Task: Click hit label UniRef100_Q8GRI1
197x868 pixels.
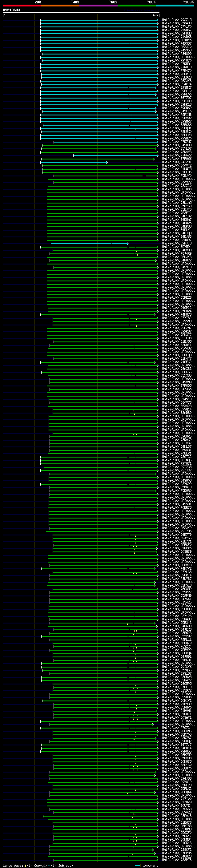Action: point(177,74)
